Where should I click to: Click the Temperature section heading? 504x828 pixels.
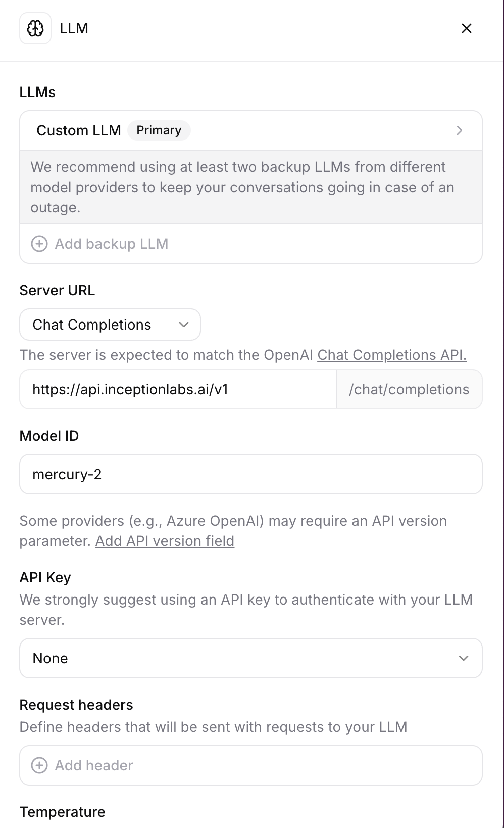click(x=63, y=812)
